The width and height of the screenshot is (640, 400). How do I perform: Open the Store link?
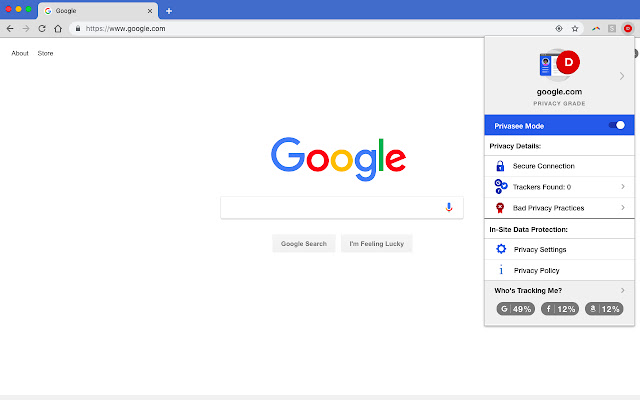[x=45, y=53]
